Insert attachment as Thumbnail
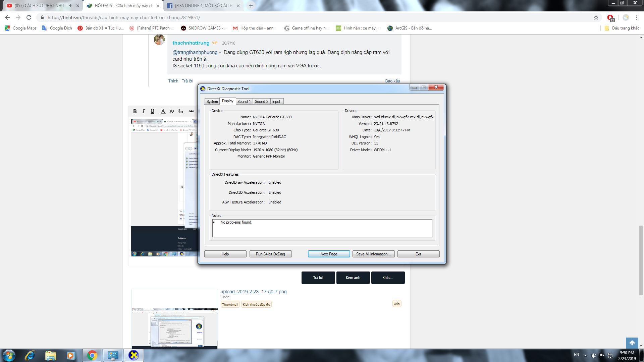Viewport: 644px width, 362px height. pos(230,304)
